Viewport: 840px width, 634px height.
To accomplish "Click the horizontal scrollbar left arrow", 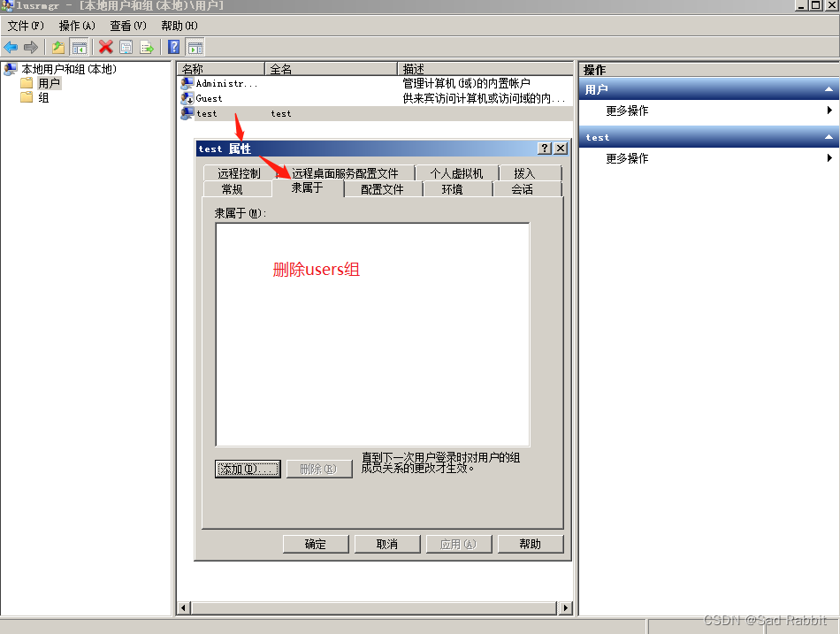I will 183,607.
